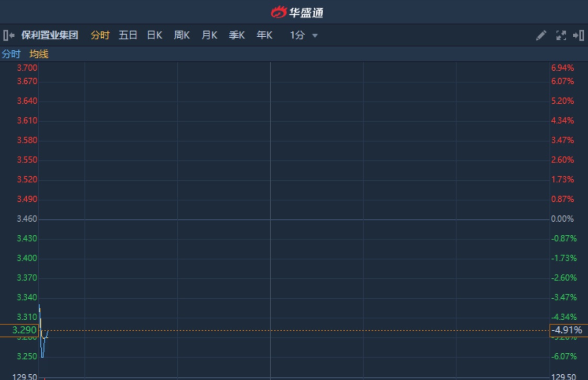Viewport: 588px width, 380px height.
Task: Click the 3.580 price axis label
Action: tap(27, 140)
